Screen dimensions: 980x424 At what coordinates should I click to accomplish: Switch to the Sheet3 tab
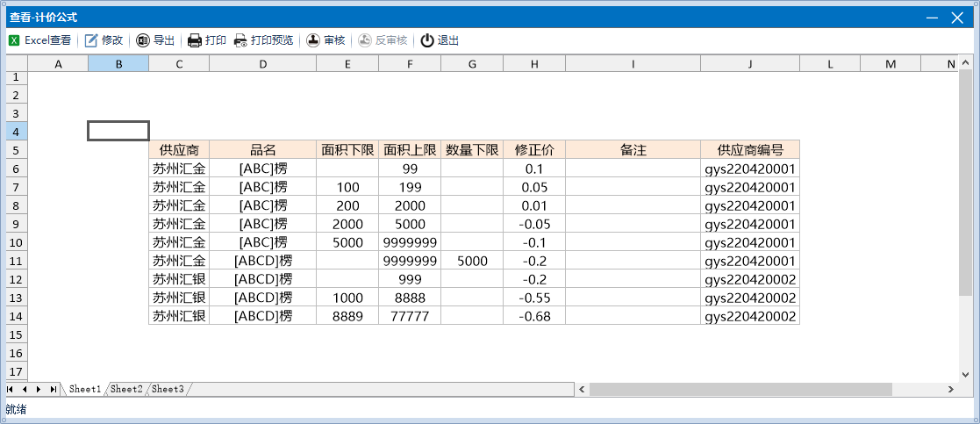(x=167, y=389)
